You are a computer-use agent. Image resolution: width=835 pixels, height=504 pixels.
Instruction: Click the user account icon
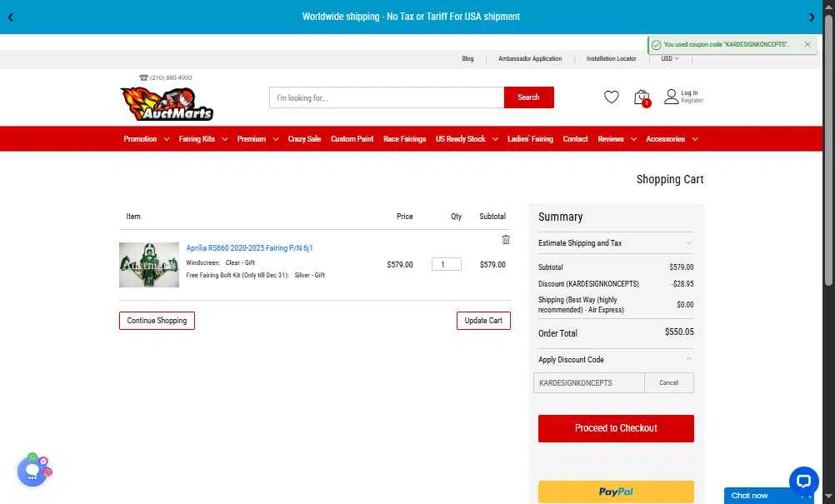pyautogui.click(x=671, y=97)
